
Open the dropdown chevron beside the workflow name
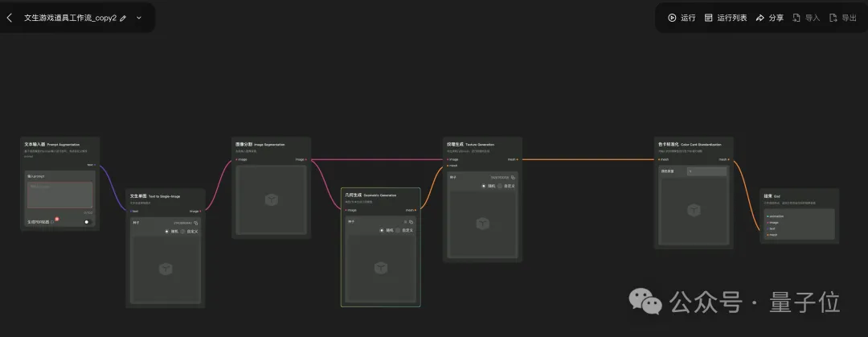[139, 18]
